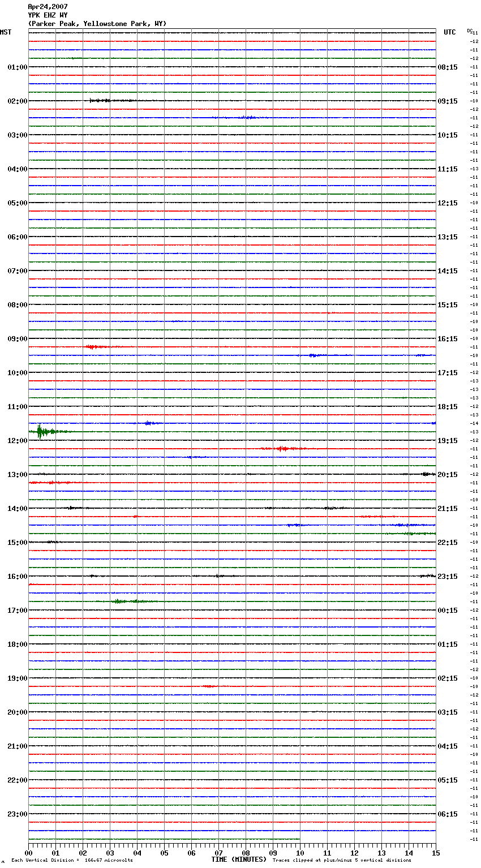The image size is (481, 868).
Task: Click the 06:15 UTC time label
Action: click(448, 814)
